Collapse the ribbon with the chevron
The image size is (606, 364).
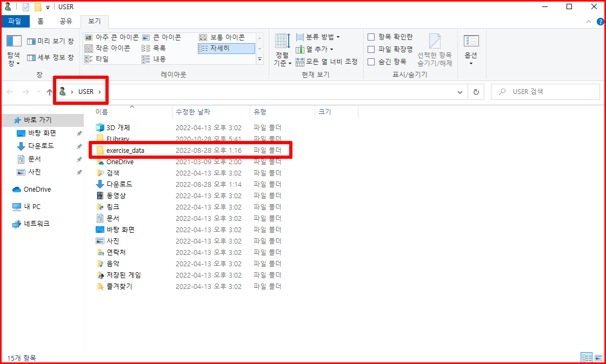589,22
